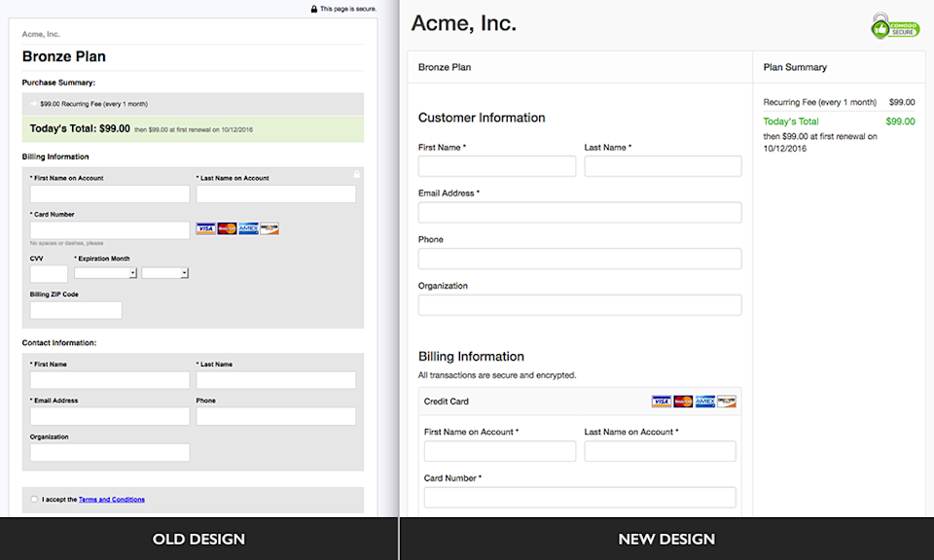Click the 'Acme, Inc.' title in new design

click(x=464, y=23)
